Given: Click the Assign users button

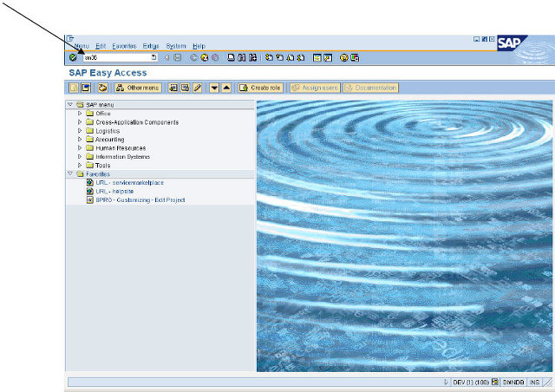Looking at the screenshot, I should click(x=315, y=88).
